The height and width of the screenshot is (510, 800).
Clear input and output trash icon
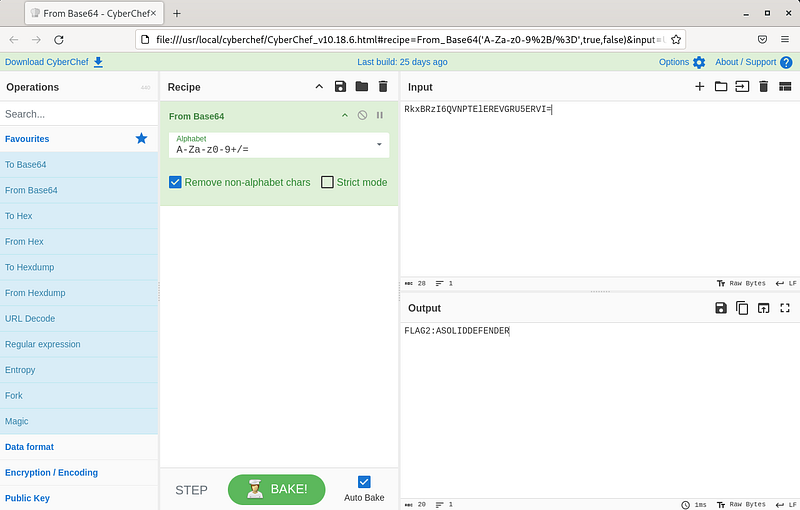(763, 87)
